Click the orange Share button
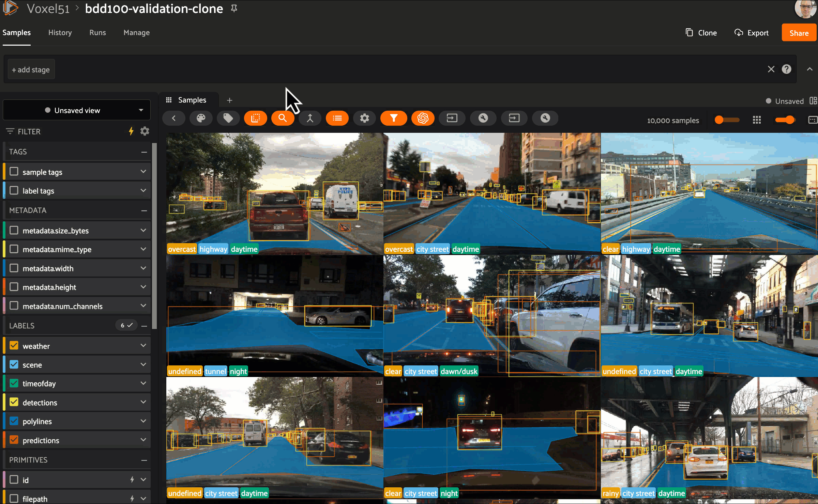Viewport: 818px width, 504px height. [x=799, y=33]
